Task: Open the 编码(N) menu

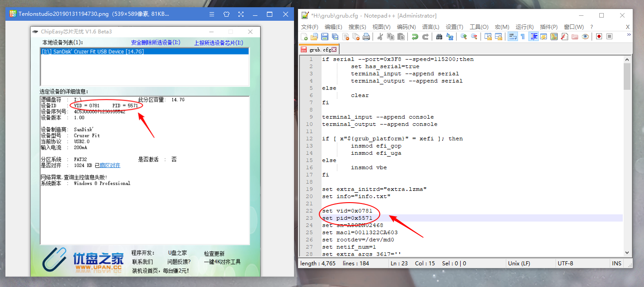Action: tap(406, 27)
